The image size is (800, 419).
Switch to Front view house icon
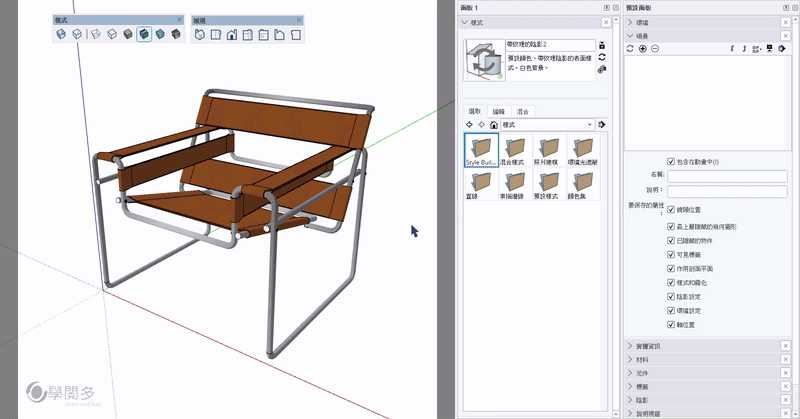tap(232, 35)
